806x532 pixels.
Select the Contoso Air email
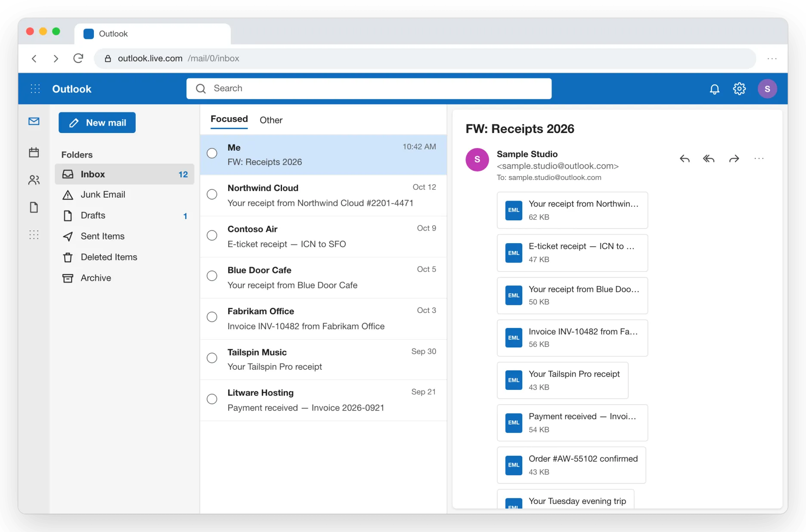point(323,237)
